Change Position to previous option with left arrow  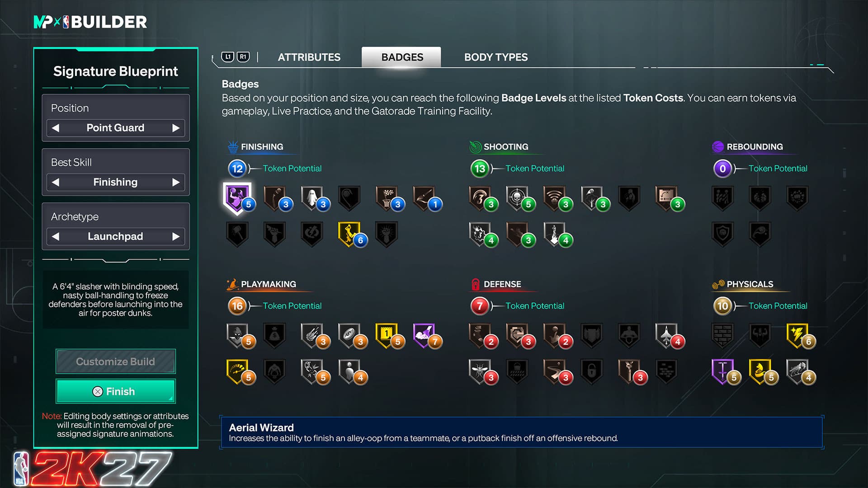tap(56, 128)
